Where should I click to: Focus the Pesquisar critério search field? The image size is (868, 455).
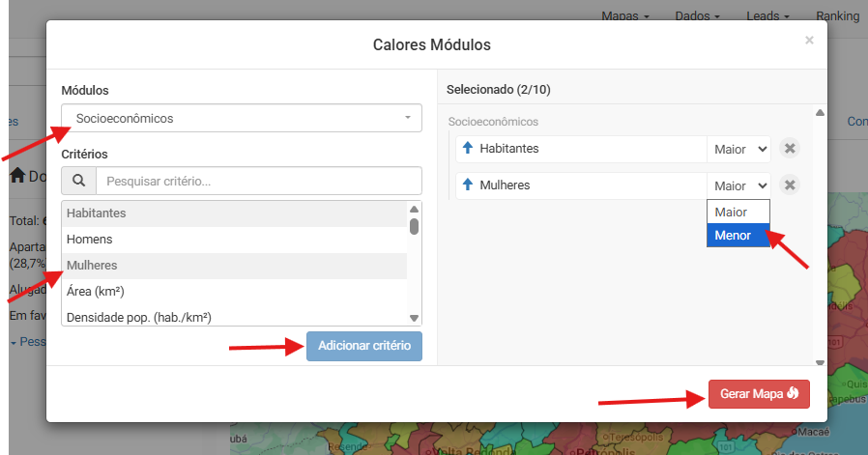[258, 181]
